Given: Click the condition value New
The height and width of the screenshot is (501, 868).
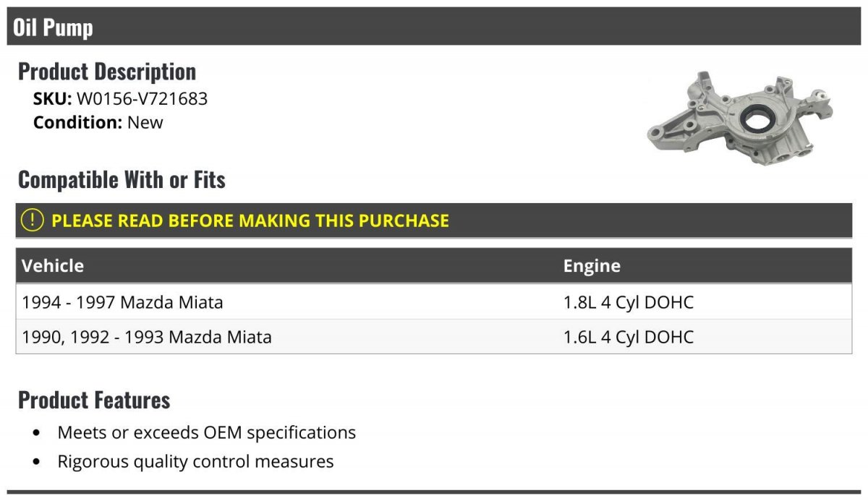Looking at the screenshot, I should click(x=145, y=122).
